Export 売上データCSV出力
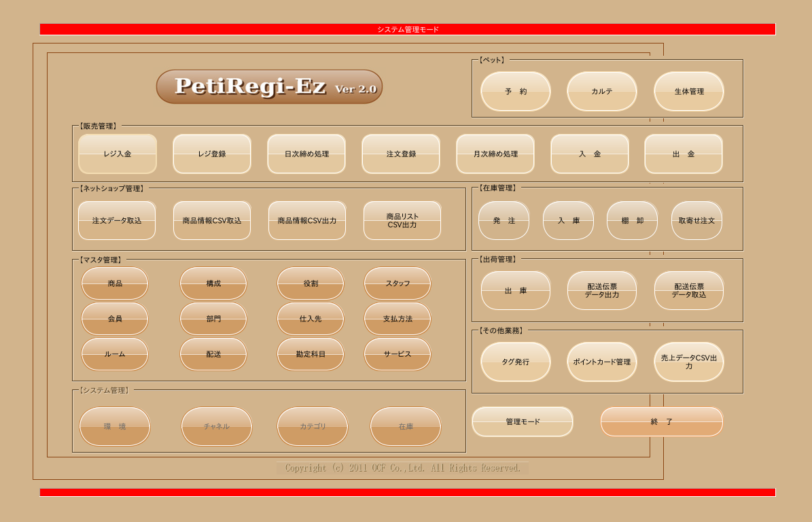Viewport: 812px width, 522px height. click(x=689, y=362)
